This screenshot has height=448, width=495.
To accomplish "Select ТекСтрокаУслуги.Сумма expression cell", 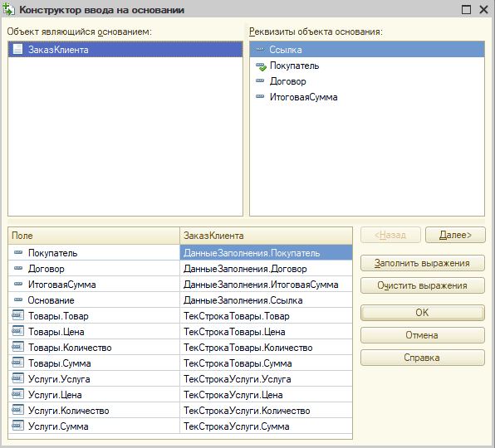I will point(266,426).
